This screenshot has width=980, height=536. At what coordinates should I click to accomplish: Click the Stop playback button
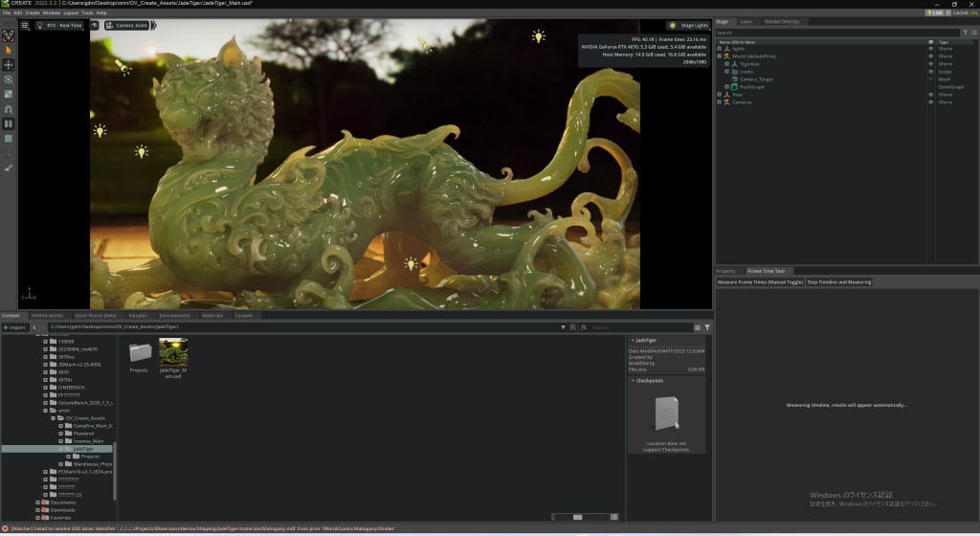point(8,139)
